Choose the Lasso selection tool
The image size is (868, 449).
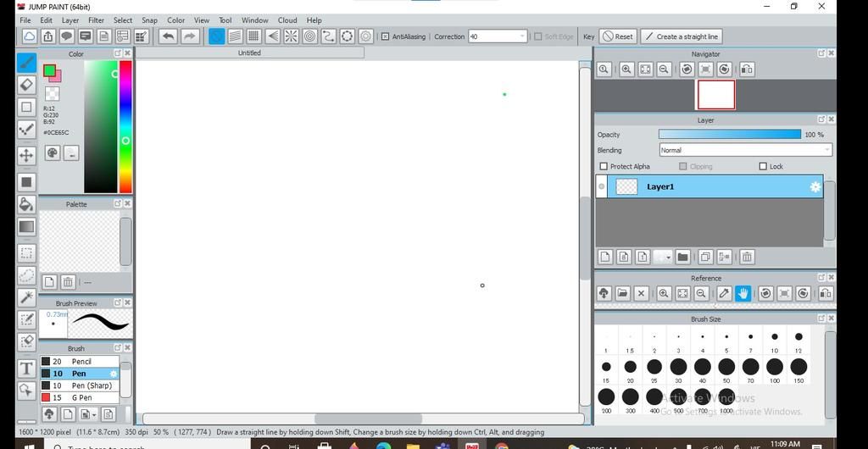(26, 275)
